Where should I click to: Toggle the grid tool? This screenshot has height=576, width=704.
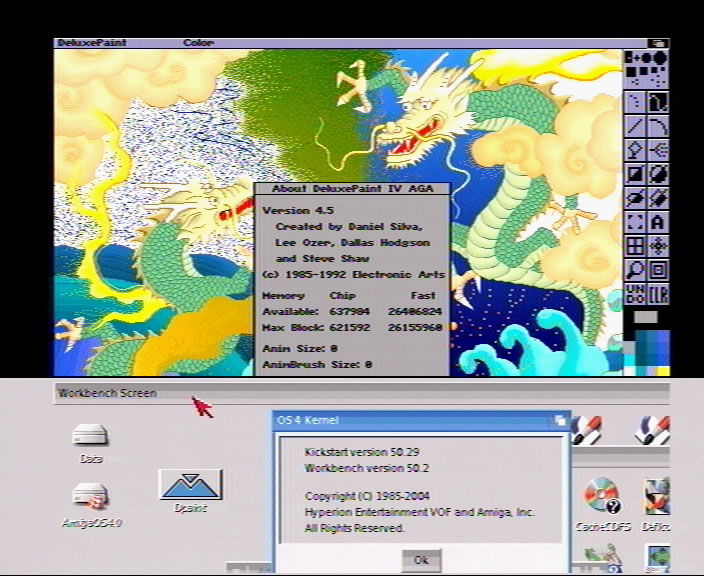pos(635,246)
